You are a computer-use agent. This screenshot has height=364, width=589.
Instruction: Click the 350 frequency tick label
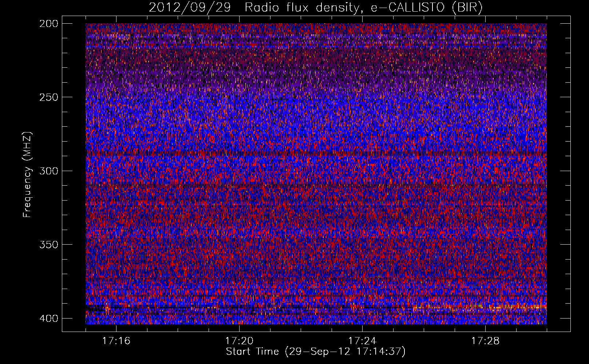48,244
